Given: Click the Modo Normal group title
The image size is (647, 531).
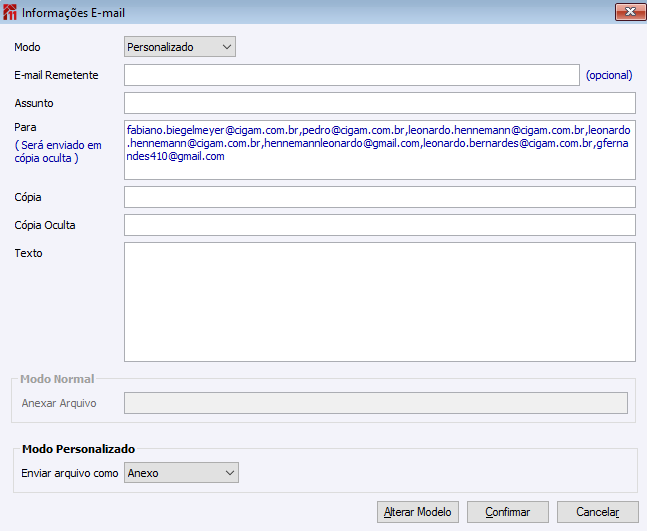Looking at the screenshot, I should tap(57, 379).
